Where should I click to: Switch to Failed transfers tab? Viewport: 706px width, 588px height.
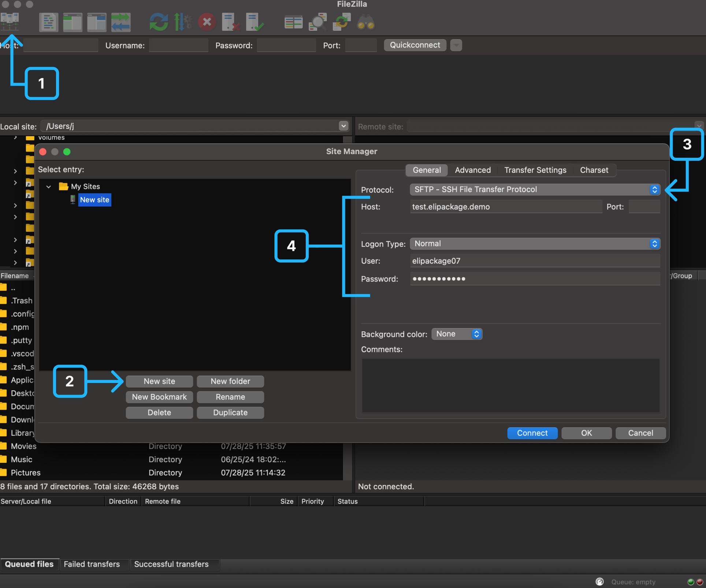click(92, 564)
